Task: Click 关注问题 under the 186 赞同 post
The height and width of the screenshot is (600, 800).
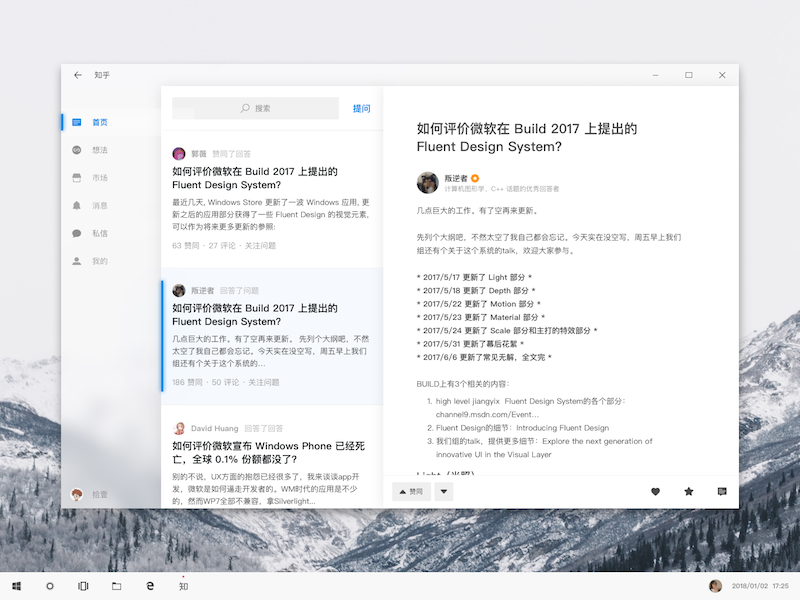Action: point(264,382)
